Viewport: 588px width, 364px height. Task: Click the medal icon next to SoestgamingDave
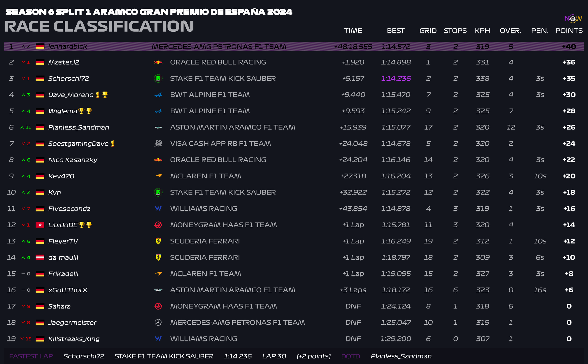(x=113, y=143)
